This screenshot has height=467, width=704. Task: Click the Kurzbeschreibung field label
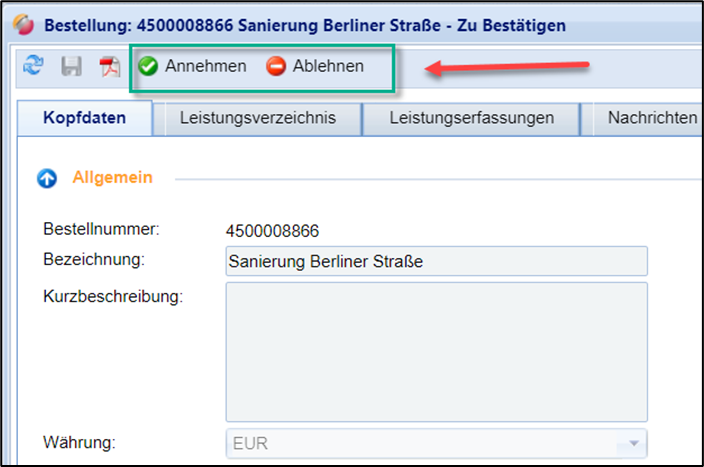tap(112, 297)
